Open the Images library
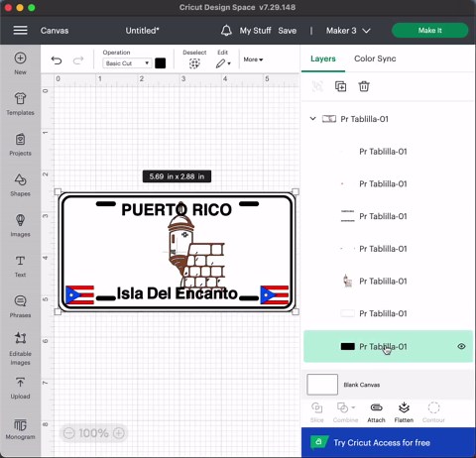Screen dimensions: 476x458 pos(20,225)
